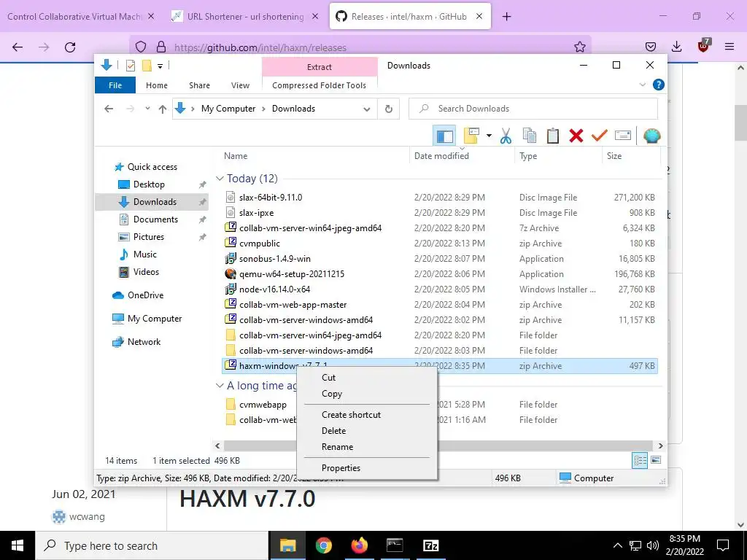Select Videos in navigation pane
The height and width of the screenshot is (560, 747).
(x=146, y=272)
